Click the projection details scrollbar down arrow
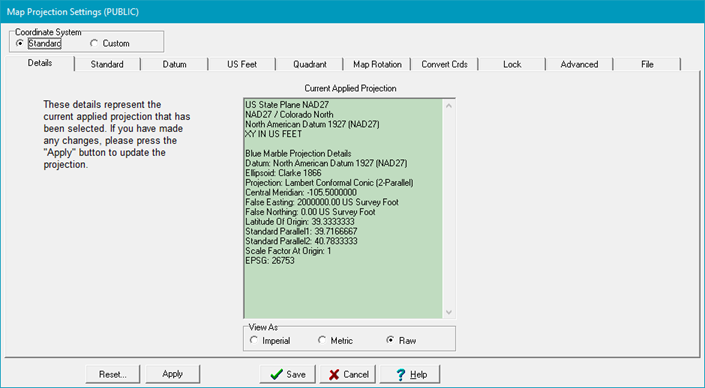This screenshot has height=388, width=705. click(x=449, y=312)
